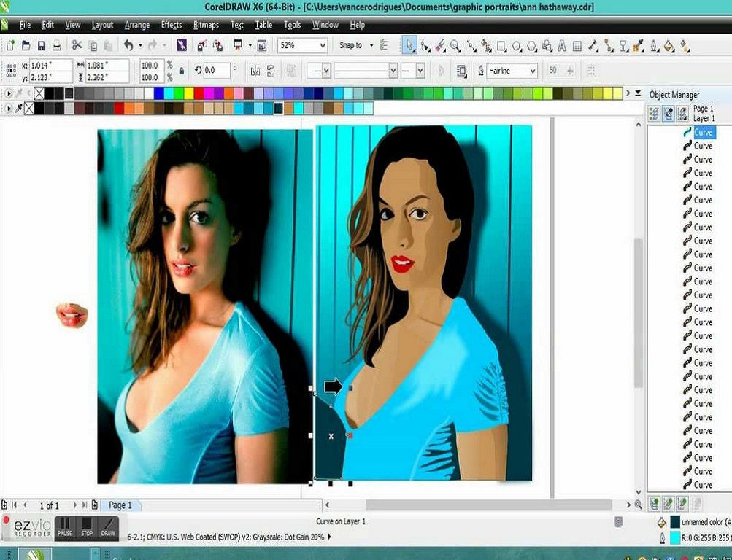Expand the Hairline outline width dropdown
The width and height of the screenshot is (732, 560).
pos(532,71)
